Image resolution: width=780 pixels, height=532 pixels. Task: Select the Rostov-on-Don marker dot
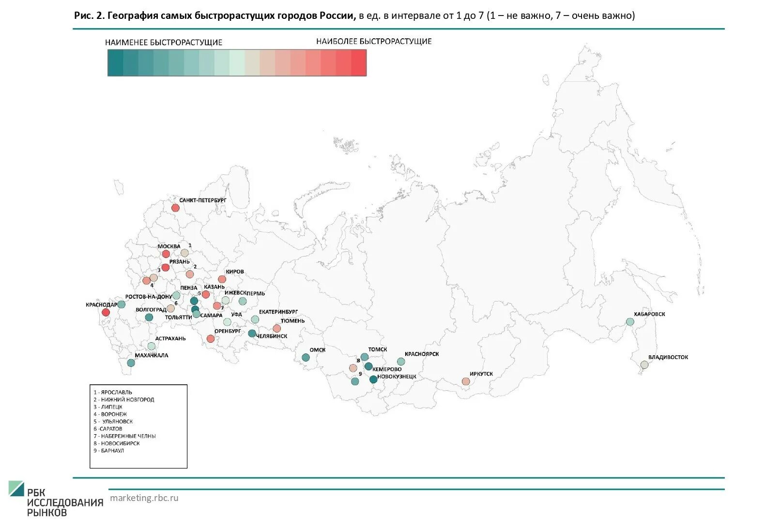pyautogui.click(x=121, y=304)
